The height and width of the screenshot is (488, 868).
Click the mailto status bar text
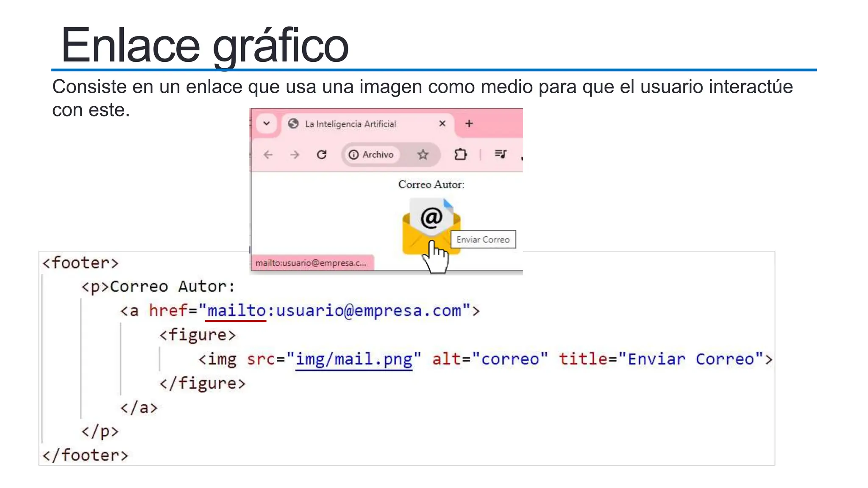coord(311,263)
